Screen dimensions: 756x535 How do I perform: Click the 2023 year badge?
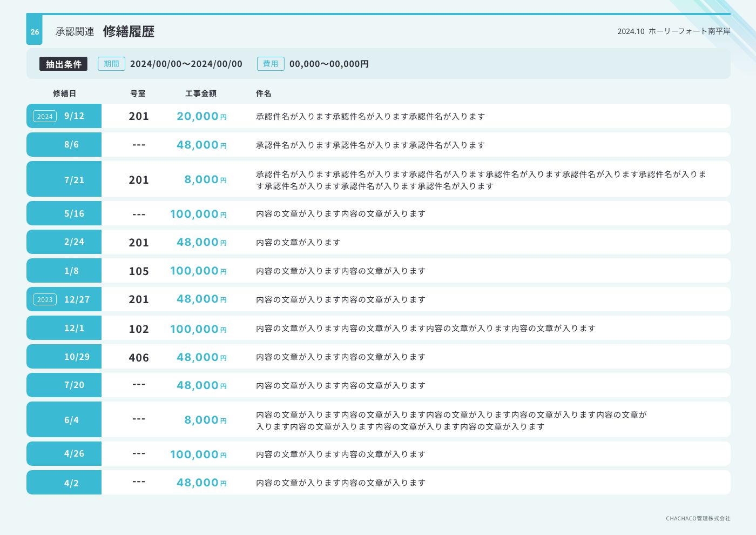point(45,299)
